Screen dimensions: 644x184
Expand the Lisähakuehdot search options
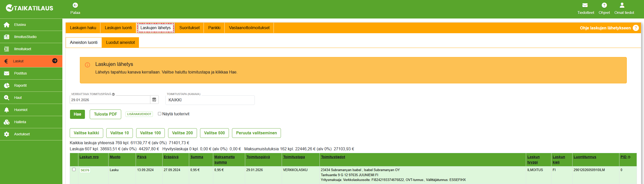139,114
